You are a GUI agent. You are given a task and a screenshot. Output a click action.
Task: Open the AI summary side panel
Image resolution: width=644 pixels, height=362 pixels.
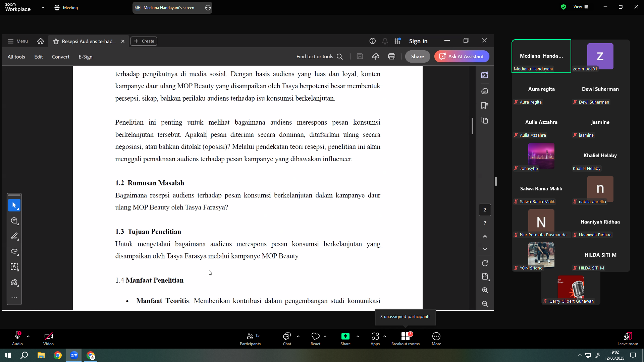tap(485, 75)
